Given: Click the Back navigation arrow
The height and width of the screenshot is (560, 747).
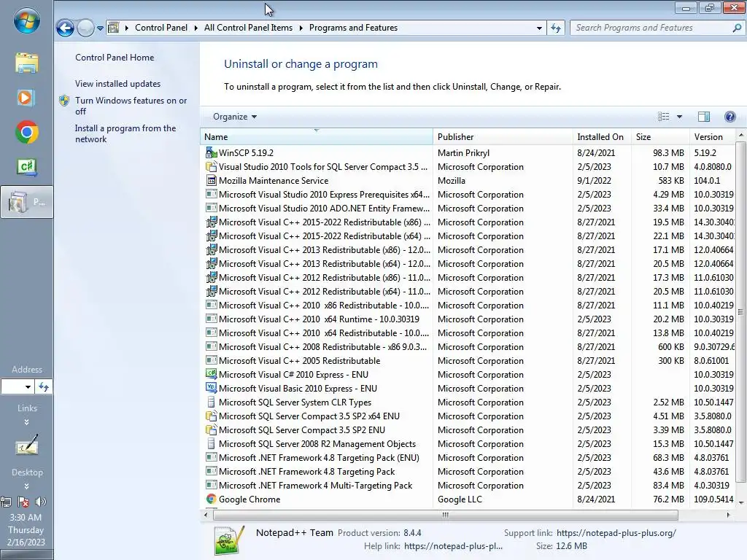Looking at the screenshot, I should (65, 28).
